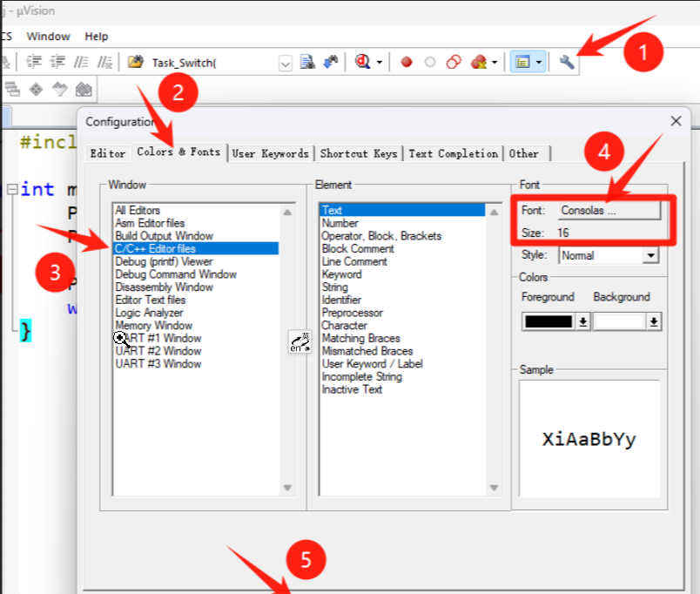Open the Task_Switch( search combo dropdown
The height and width of the screenshot is (594, 700).
tap(285, 63)
